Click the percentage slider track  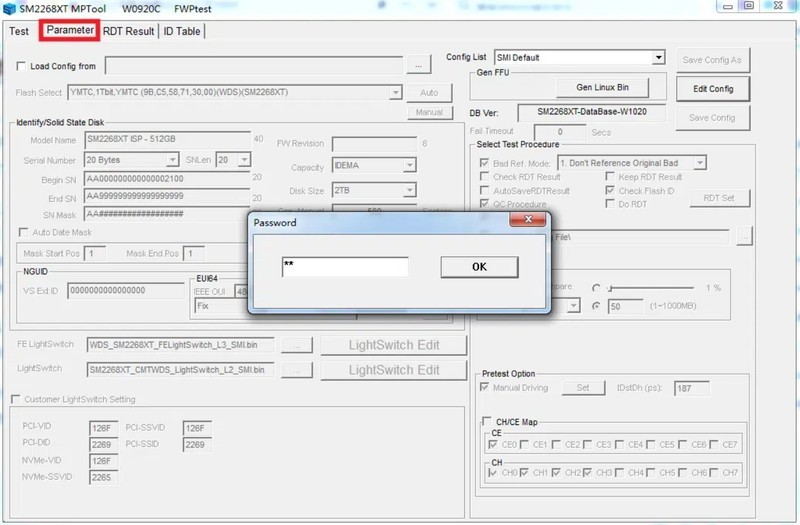tap(651, 288)
